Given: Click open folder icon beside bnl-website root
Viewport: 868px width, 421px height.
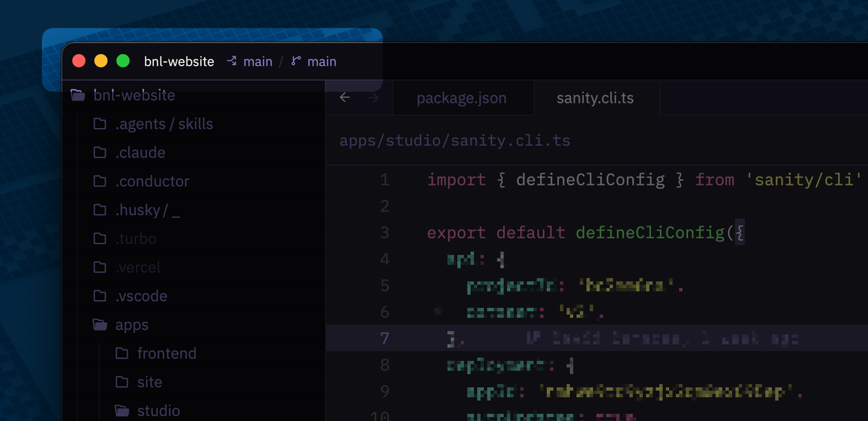Looking at the screenshot, I should coord(77,95).
